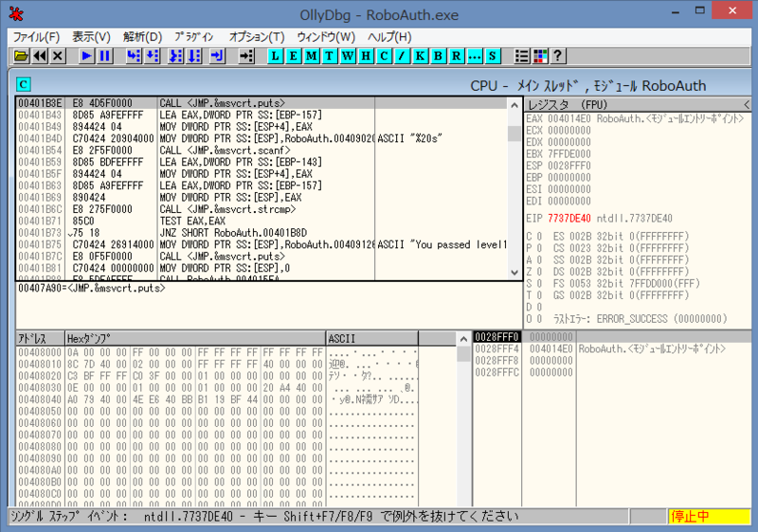Image resolution: width=758 pixels, height=532 pixels.
Task: Open the Log window with L button
Action: (x=275, y=56)
